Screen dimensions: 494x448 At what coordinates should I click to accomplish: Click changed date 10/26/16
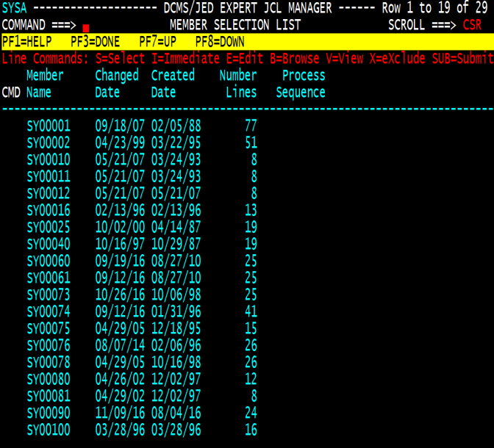point(120,295)
